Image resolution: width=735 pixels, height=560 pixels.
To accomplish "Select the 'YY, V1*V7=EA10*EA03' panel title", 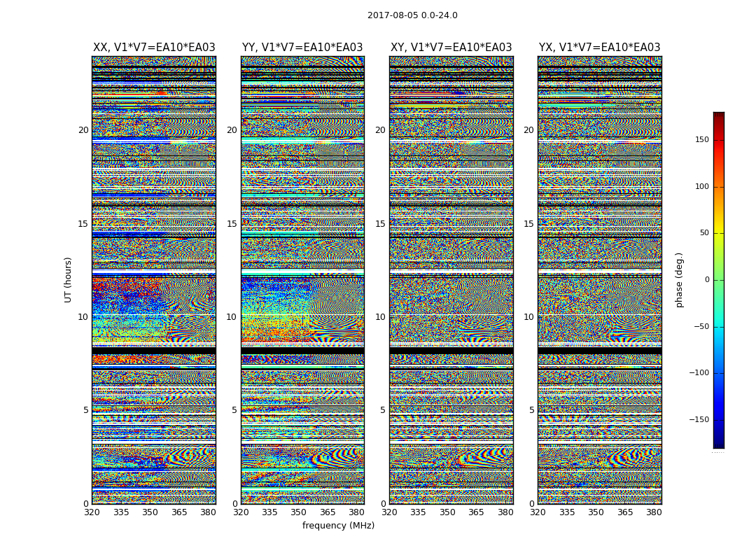I will tap(302, 48).
